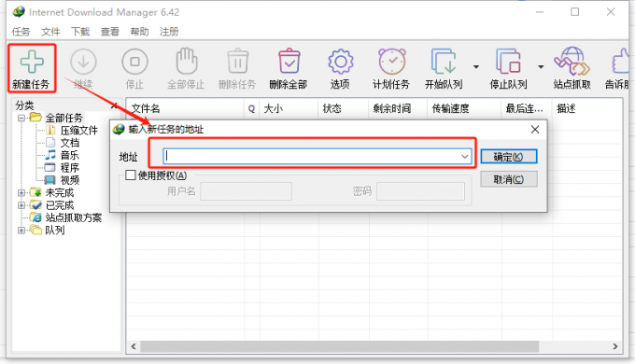Sort by Q column header
Screen dimensions: 635x364
(x=251, y=108)
